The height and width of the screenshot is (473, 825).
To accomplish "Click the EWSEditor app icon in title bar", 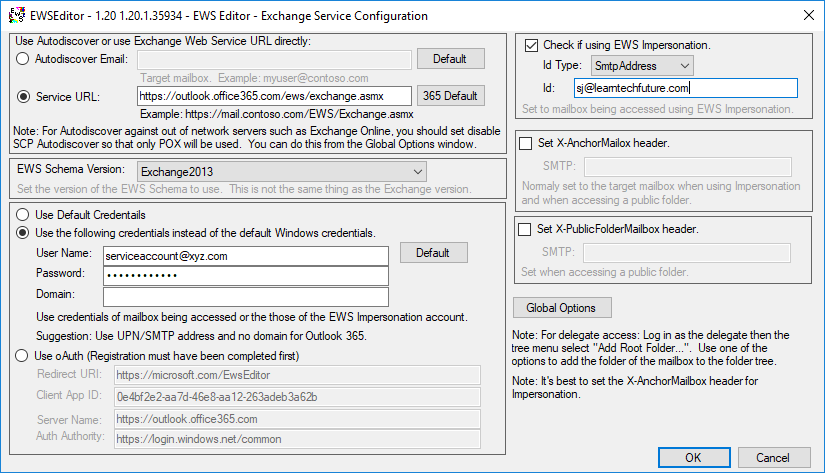I will [14, 16].
